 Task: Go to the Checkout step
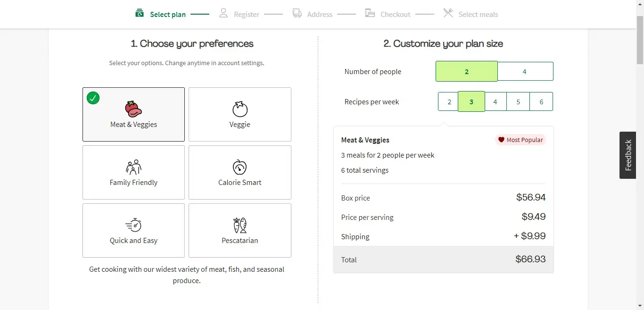(x=395, y=15)
